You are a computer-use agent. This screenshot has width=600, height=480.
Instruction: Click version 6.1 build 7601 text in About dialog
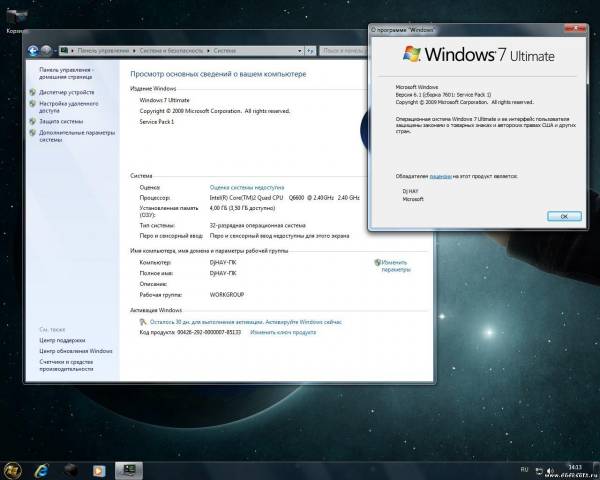(443, 95)
